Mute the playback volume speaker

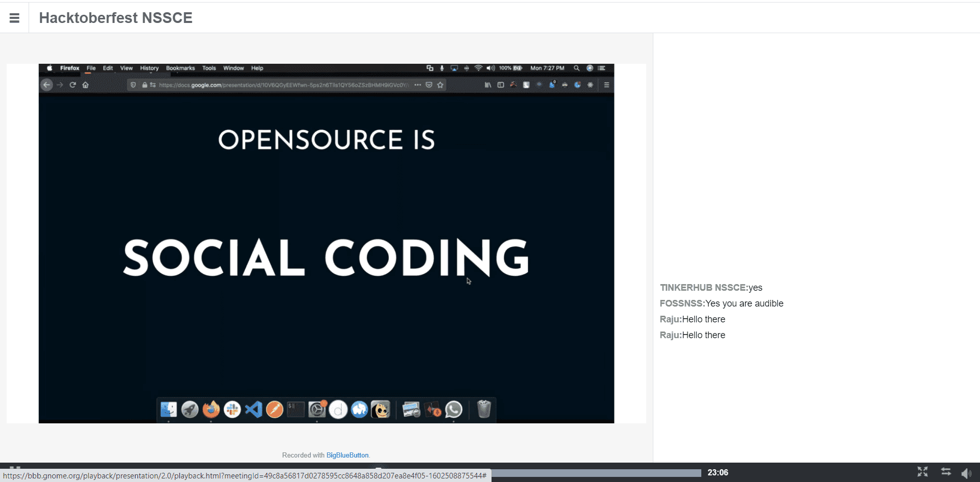coord(966,473)
